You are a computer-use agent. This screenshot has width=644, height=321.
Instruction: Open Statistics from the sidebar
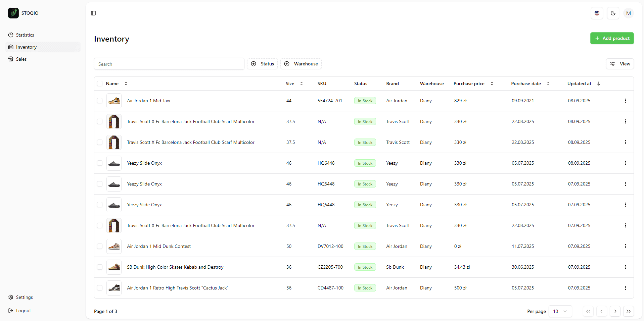(25, 35)
